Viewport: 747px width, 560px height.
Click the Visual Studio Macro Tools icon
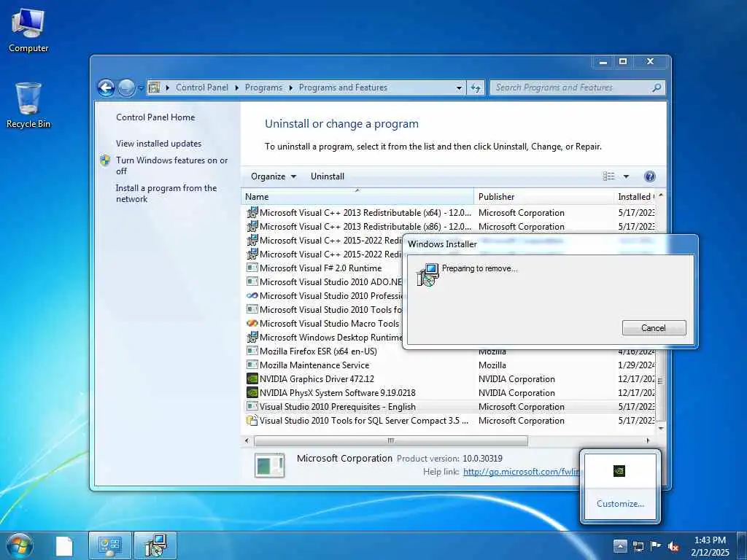pos(252,323)
